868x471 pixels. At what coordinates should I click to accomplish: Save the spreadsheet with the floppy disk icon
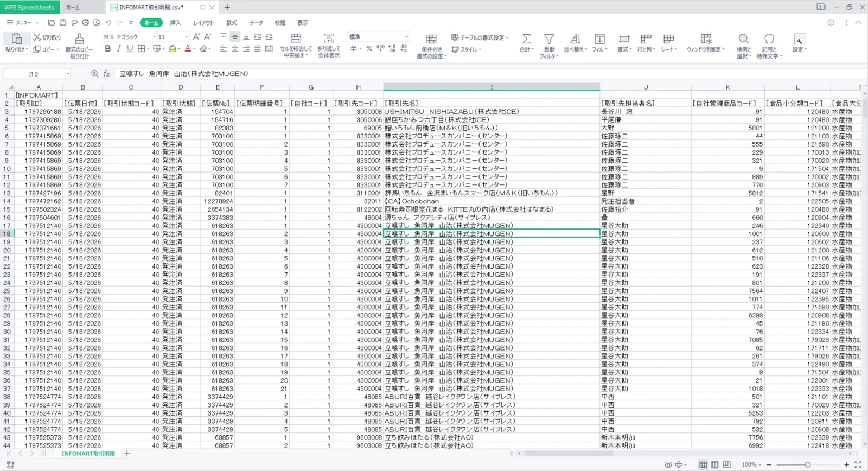[x=63, y=23]
